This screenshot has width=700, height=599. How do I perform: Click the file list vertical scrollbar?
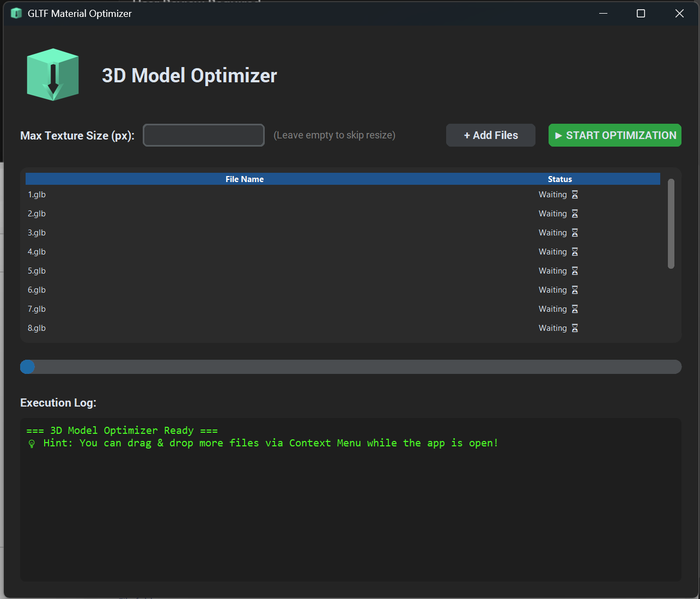coord(671,223)
